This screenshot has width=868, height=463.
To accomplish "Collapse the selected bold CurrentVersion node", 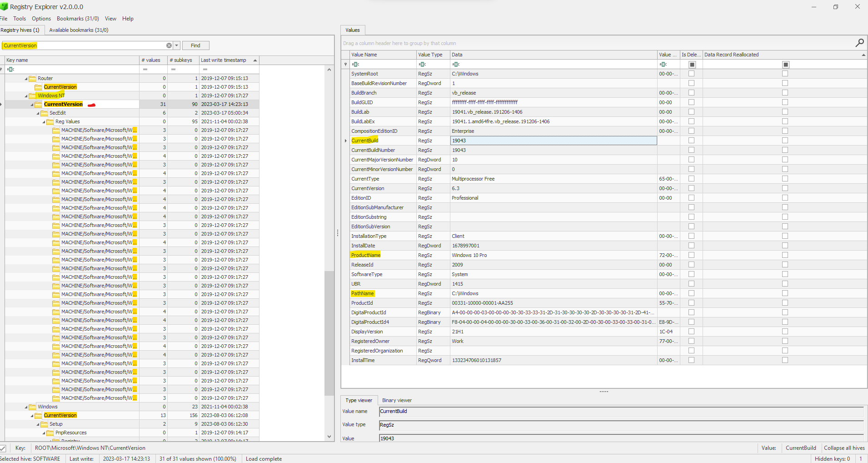I will point(32,105).
